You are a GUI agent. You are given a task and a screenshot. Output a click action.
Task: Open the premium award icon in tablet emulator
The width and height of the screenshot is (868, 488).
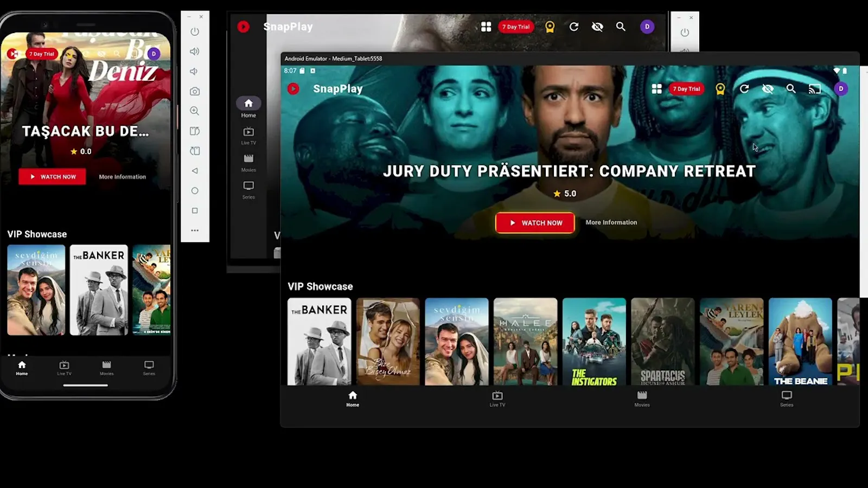point(720,89)
